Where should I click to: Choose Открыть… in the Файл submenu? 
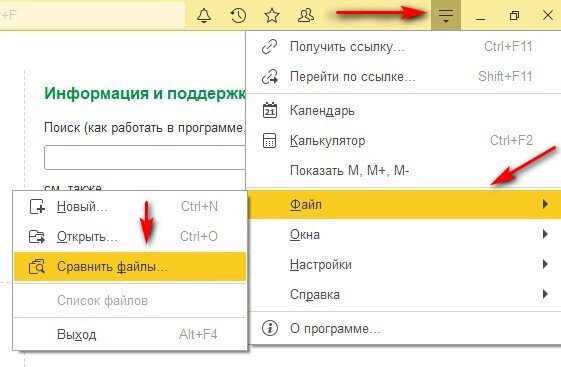pos(130,236)
